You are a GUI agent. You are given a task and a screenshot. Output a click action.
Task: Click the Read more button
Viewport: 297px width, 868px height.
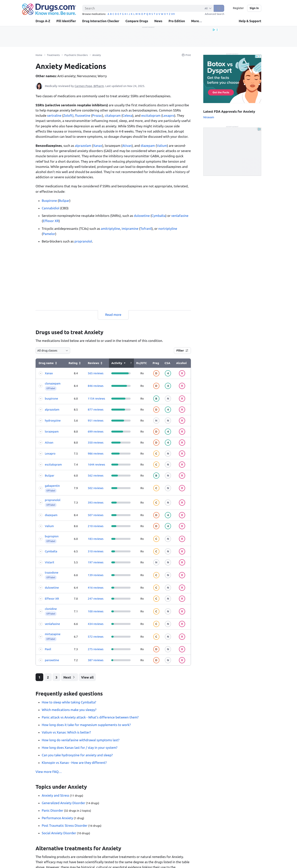click(x=113, y=315)
